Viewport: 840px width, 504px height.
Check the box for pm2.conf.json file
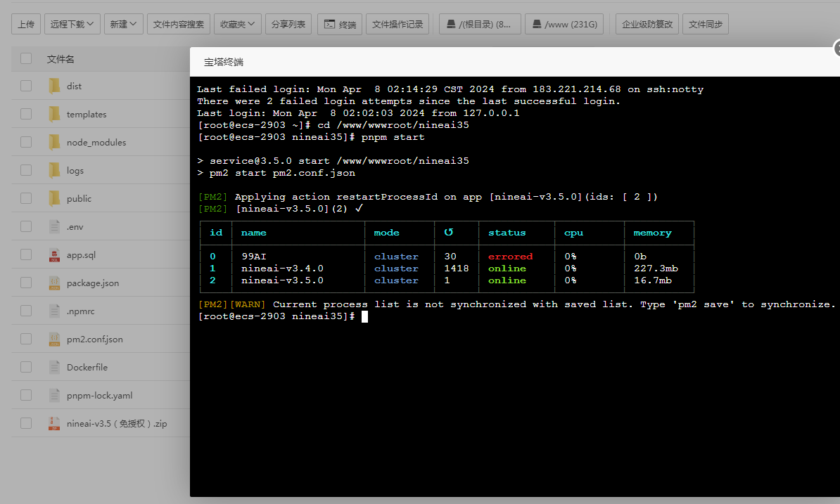pos(26,339)
